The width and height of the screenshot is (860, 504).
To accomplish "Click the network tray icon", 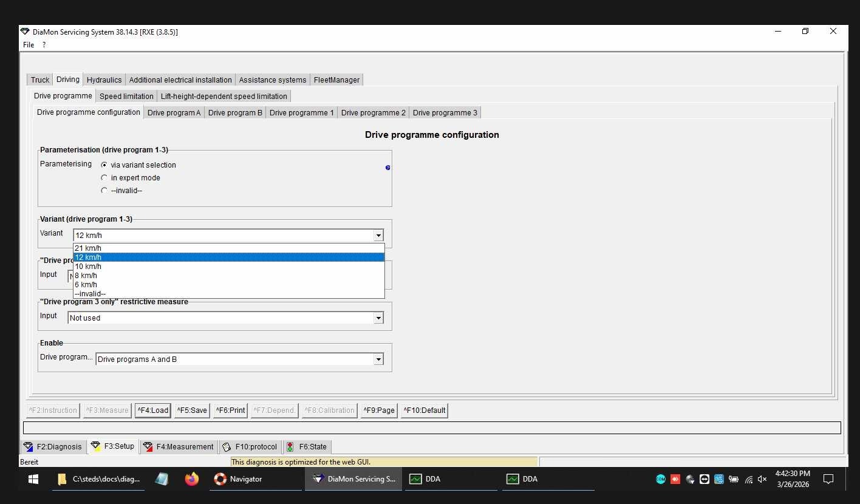I will 748,479.
